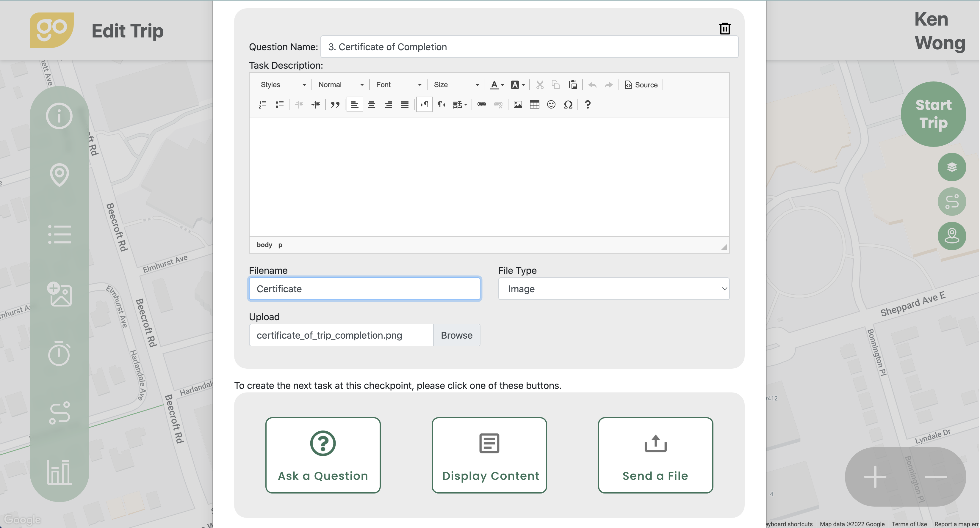Decrease indent in the task description

pos(299,105)
